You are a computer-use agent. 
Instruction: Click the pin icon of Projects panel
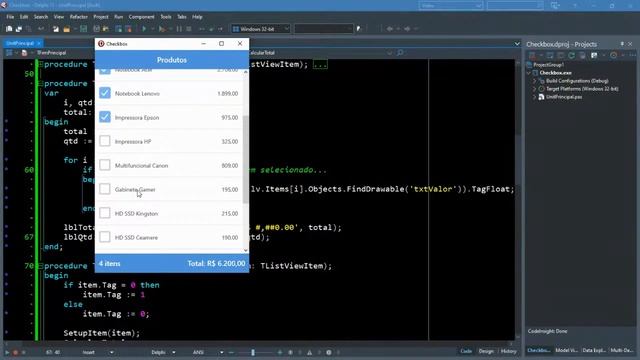pos(622,44)
